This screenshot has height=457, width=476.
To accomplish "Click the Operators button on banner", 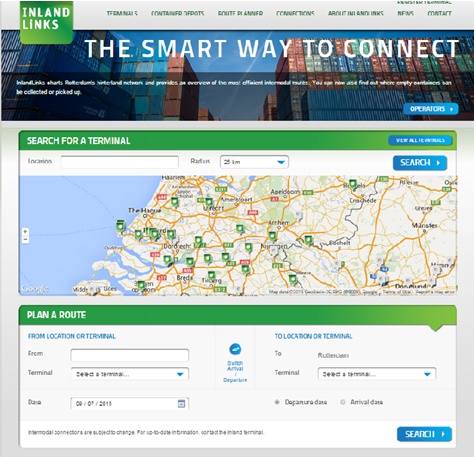I will tap(431, 109).
